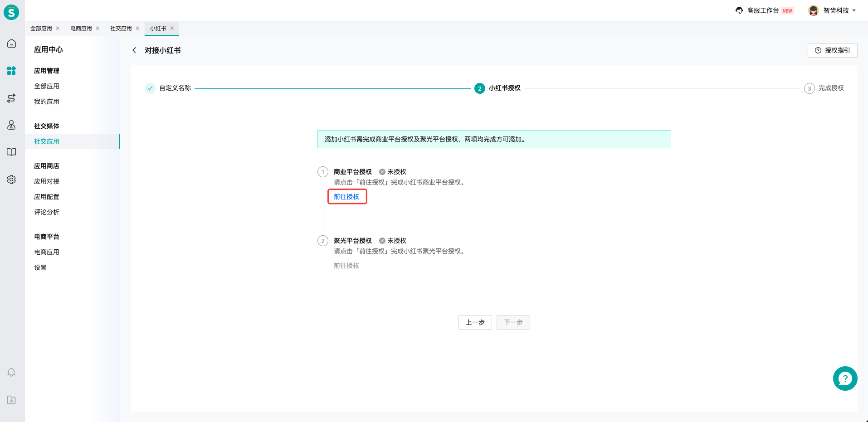Select 社交应用 in sidebar menu
868x422 pixels.
[x=47, y=141]
